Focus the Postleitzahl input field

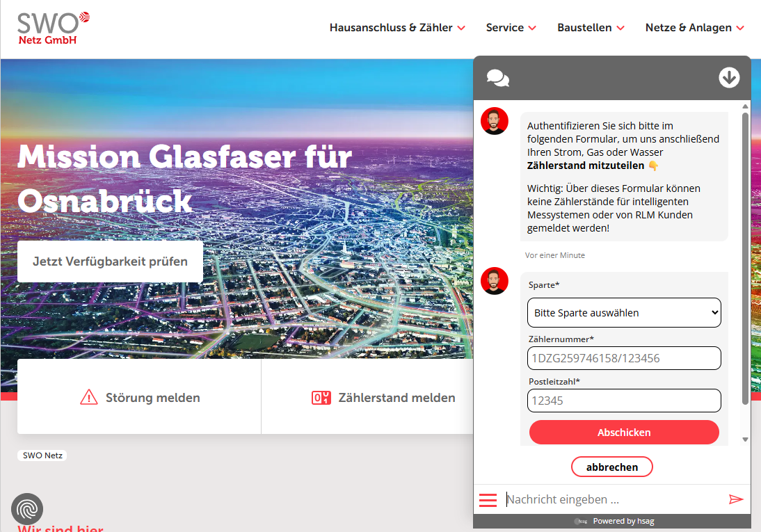click(x=624, y=401)
